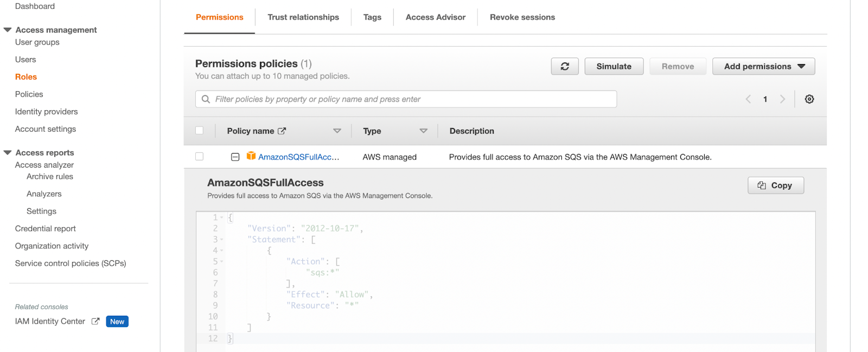Tick the AmazonSQSFullAccess row checkbox
The height and width of the screenshot is (352, 868).
(x=199, y=156)
